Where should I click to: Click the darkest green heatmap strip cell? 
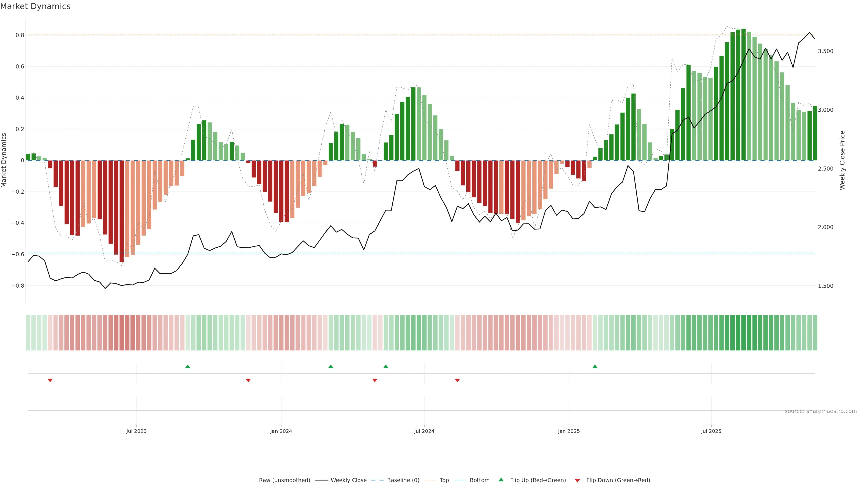[x=743, y=333]
